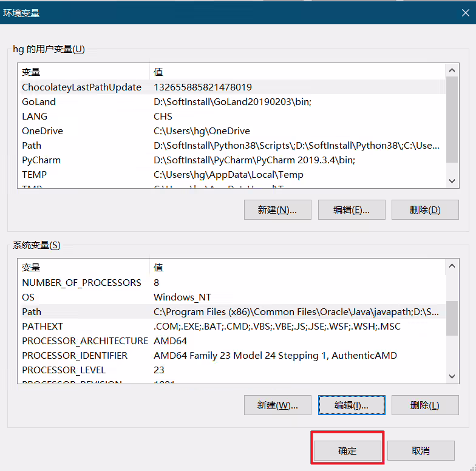Click 新建(W)... under system variables
476x471 pixels.
pos(277,405)
